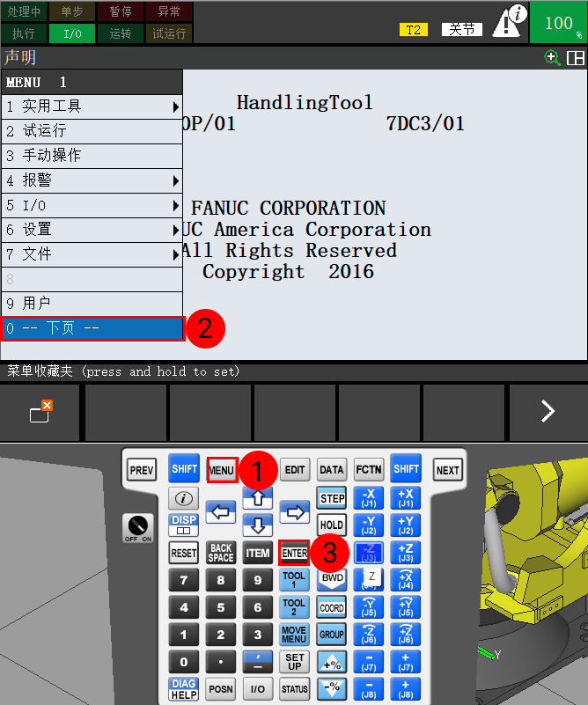Click the +Z (J3) jog key
The height and width of the screenshot is (705, 588).
[x=406, y=553]
